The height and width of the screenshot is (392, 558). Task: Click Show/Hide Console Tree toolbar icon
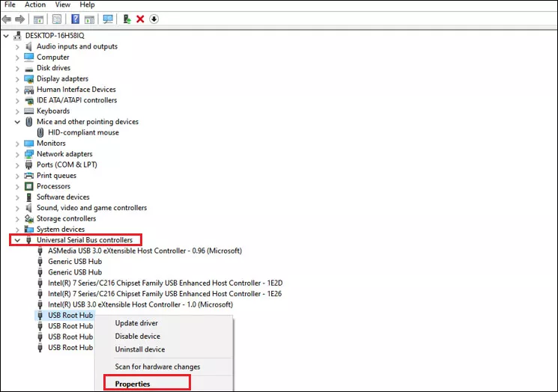pyautogui.click(x=38, y=19)
